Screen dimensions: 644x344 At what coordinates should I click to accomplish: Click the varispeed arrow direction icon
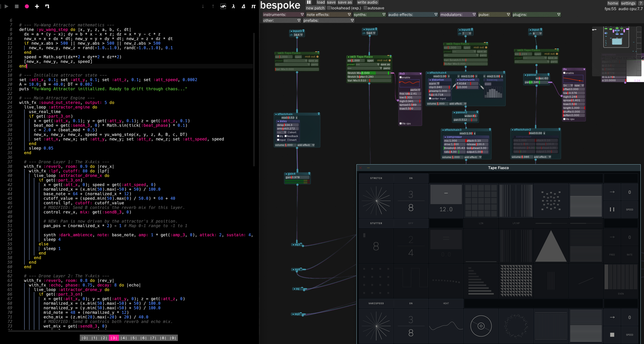click(x=612, y=317)
